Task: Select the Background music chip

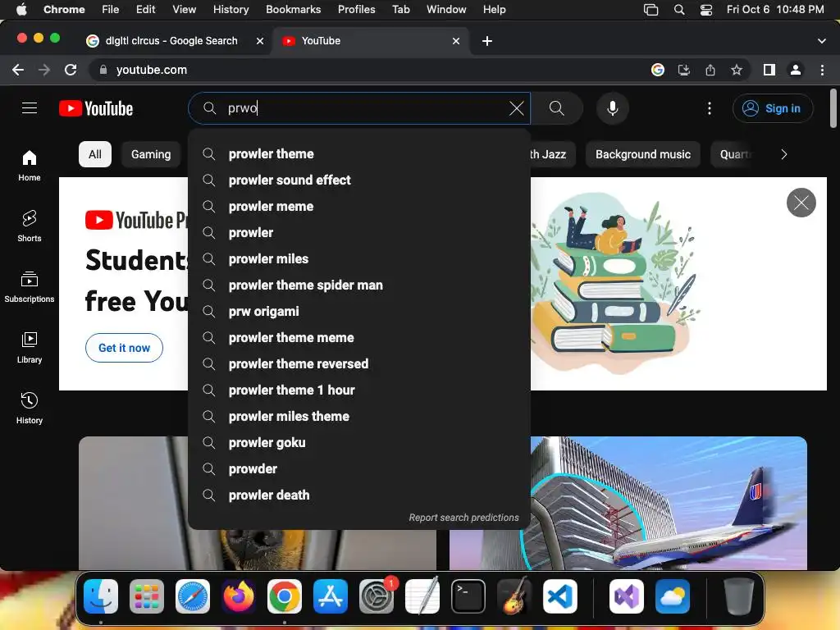Action: pyautogui.click(x=643, y=154)
